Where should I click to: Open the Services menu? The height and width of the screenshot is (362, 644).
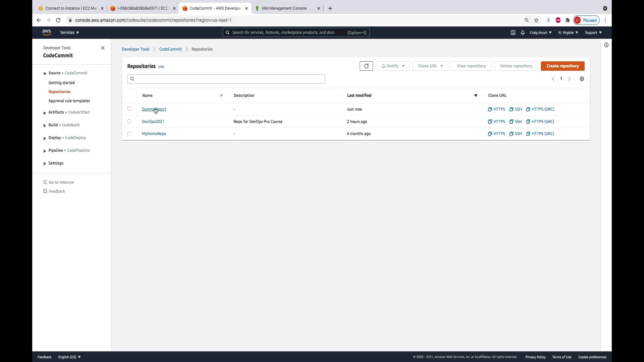69,33
